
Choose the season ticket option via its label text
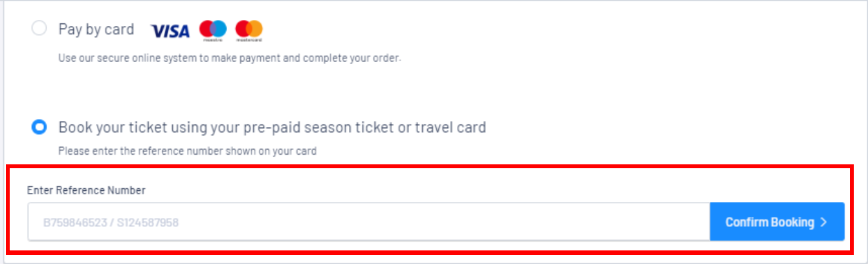(x=273, y=127)
